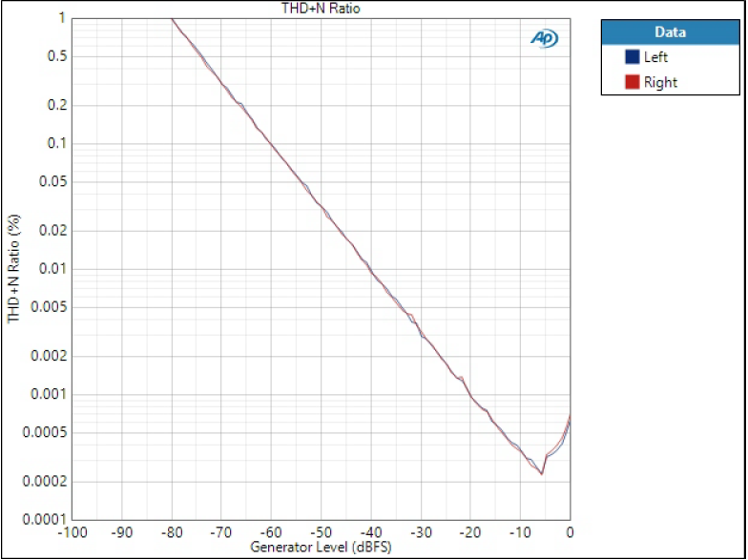Viewport: 748px width, 560px height.
Task: Click the 0.5 y-axis tick label
Action: tap(57, 56)
